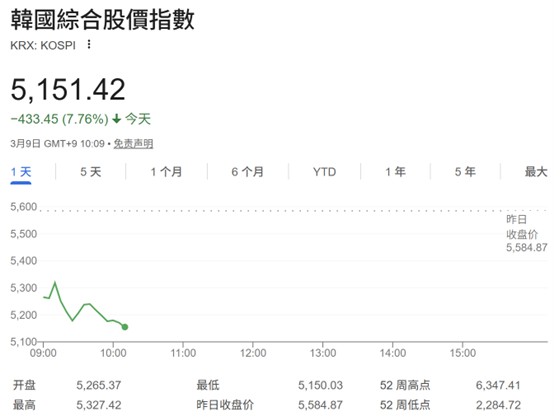The image size is (554, 416).
Task: Open the three-dot menu beside KRX: KOSPI
Action: click(x=89, y=45)
